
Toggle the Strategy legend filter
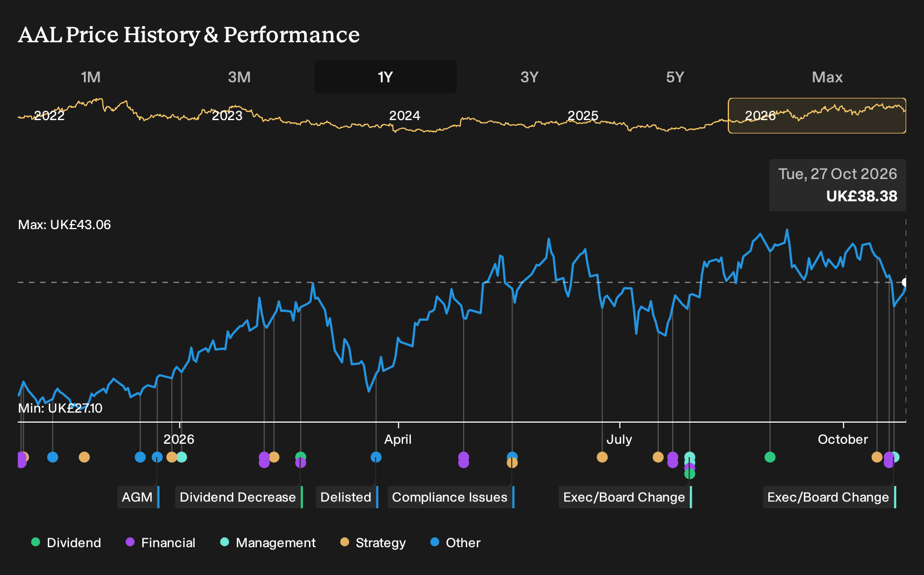[373, 543]
